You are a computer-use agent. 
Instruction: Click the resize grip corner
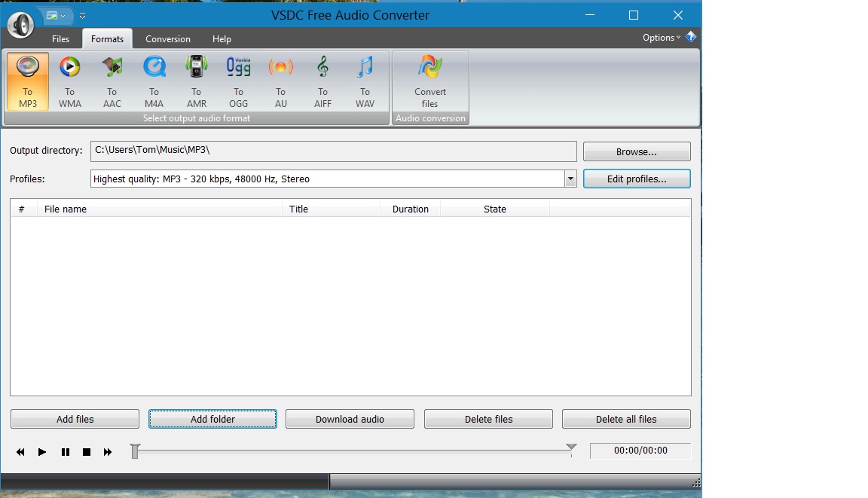(696, 483)
